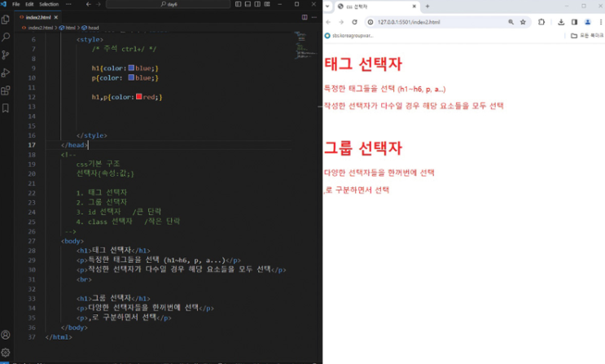Bookmark this page with the star icon
This screenshot has width=605, height=364.
[523, 22]
